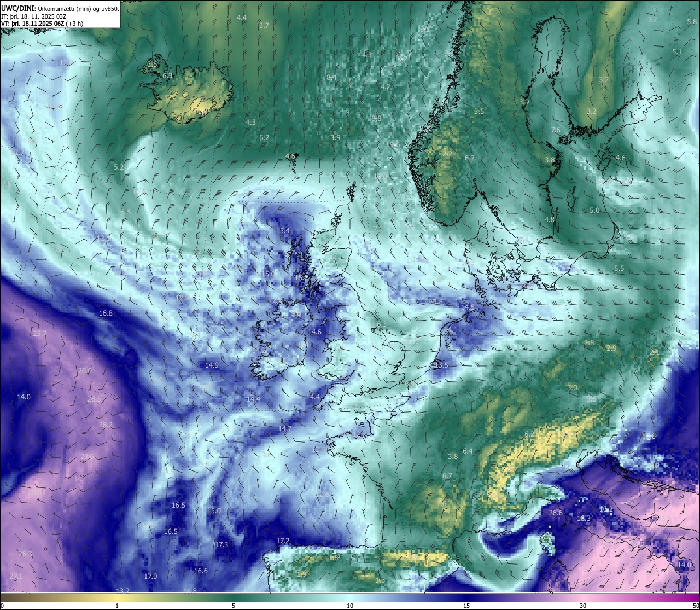Click the 10 label on color scale

(x=350, y=606)
